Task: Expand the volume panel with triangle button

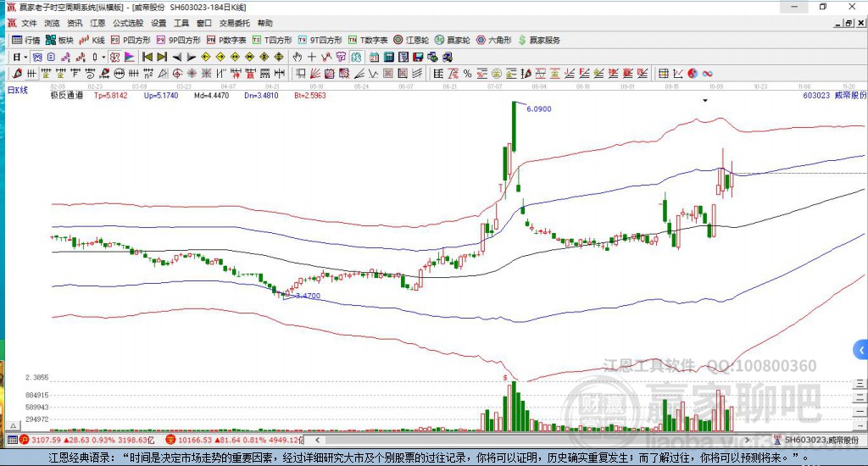Action: click(x=14, y=425)
